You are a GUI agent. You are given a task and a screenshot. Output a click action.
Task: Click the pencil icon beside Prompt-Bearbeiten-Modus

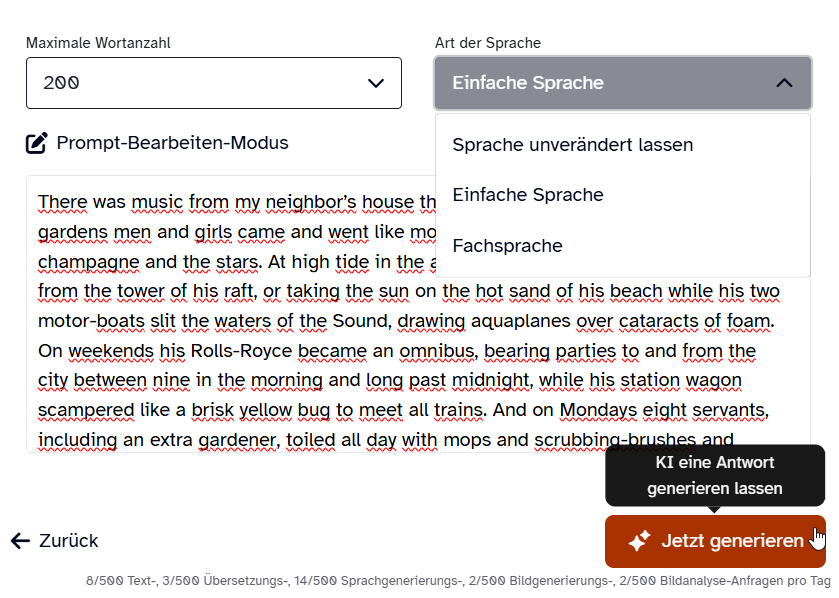pyautogui.click(x=36, y=143)
